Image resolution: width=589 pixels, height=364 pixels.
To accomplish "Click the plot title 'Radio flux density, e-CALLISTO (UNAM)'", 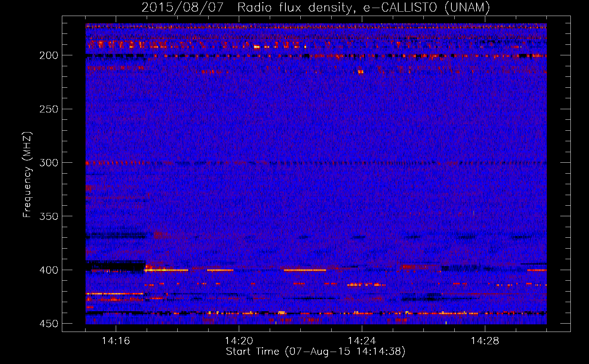I will 364,8.
